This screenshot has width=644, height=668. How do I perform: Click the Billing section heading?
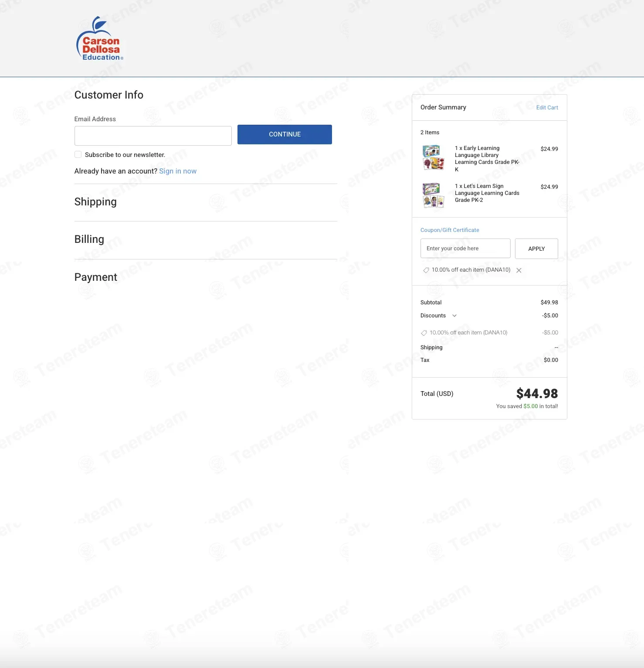click(89, 239)
